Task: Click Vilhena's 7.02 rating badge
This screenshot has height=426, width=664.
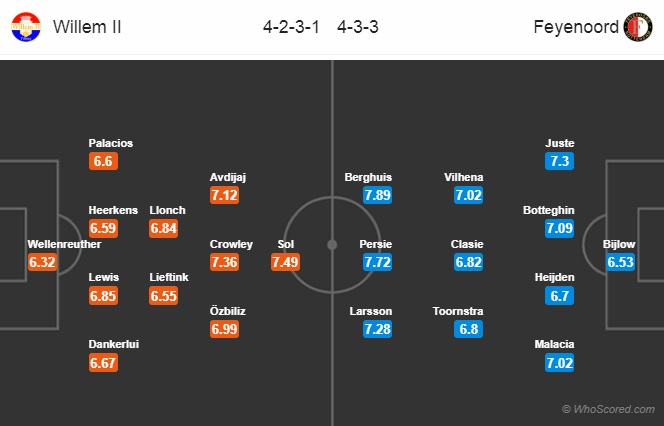Action: [x=469, y=195]
